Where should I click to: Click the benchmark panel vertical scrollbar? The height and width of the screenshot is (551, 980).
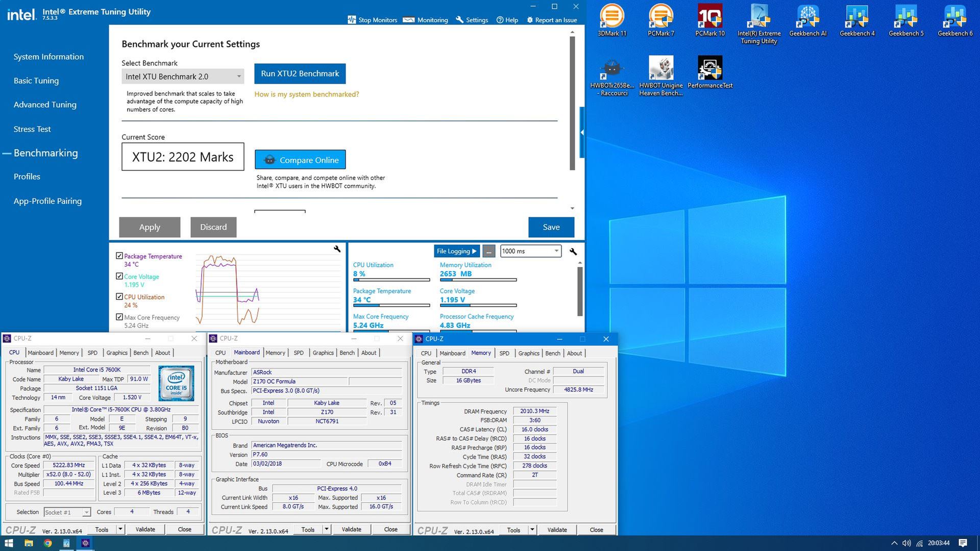572,102
